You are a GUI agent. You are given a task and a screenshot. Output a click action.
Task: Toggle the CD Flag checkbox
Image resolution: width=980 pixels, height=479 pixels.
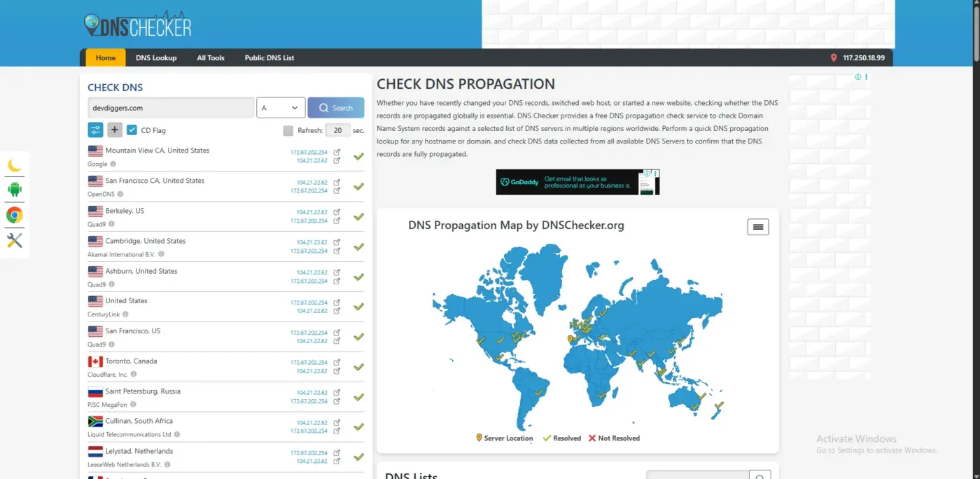point(132,130)
